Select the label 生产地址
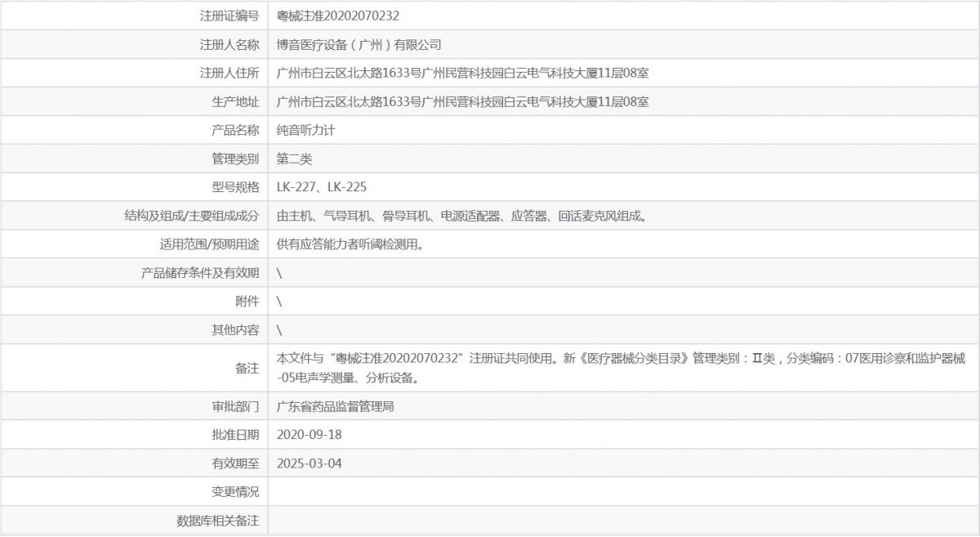This screenshot has width=980, height=537. tap(235, 101)
